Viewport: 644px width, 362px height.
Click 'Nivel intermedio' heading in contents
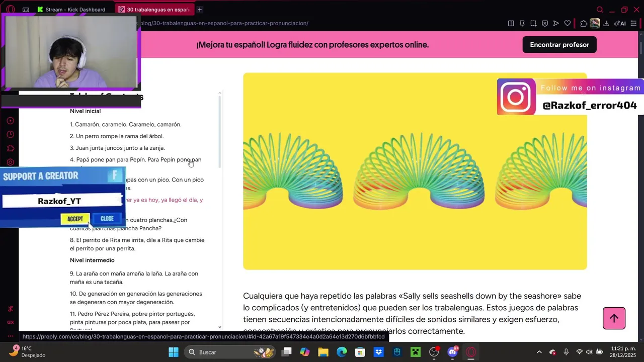(x=92, y=260)
